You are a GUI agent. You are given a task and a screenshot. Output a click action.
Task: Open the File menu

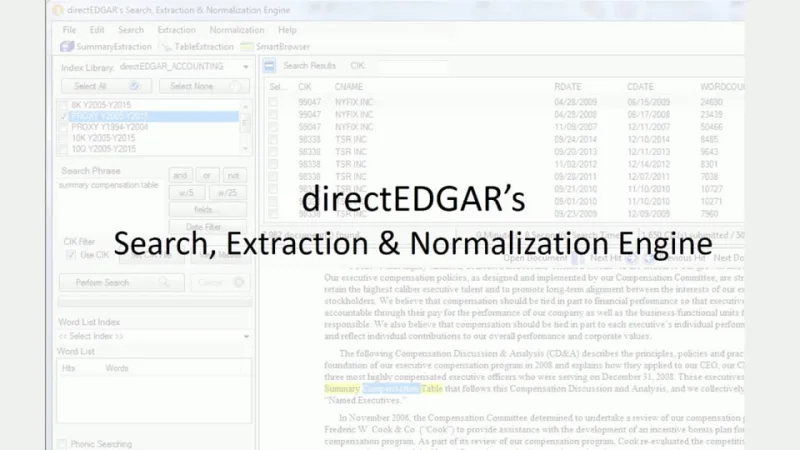click(x=69, y=30)
